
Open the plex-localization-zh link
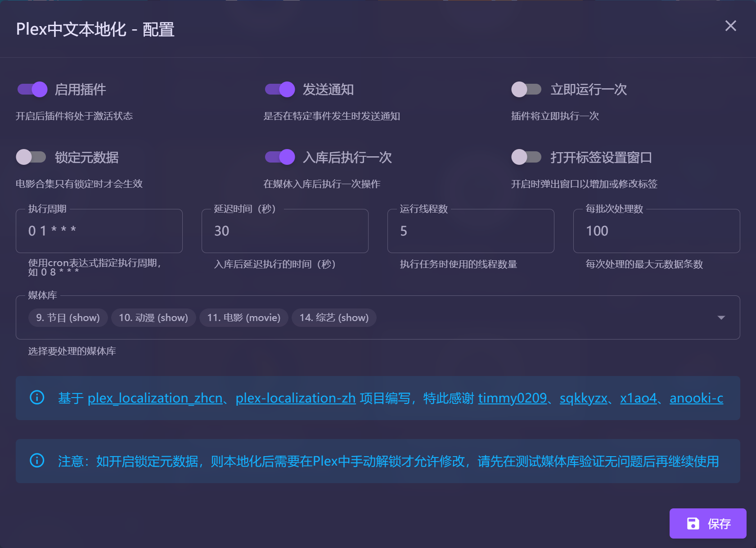(x=296, y=398)
